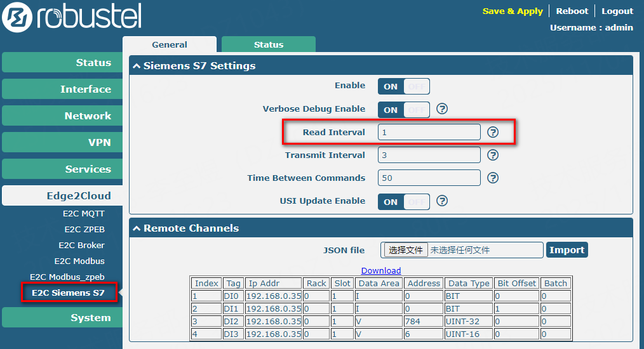Expand the System sidebar menu
This screenshot has height=349, width=644.
click(x=62, y=318)
